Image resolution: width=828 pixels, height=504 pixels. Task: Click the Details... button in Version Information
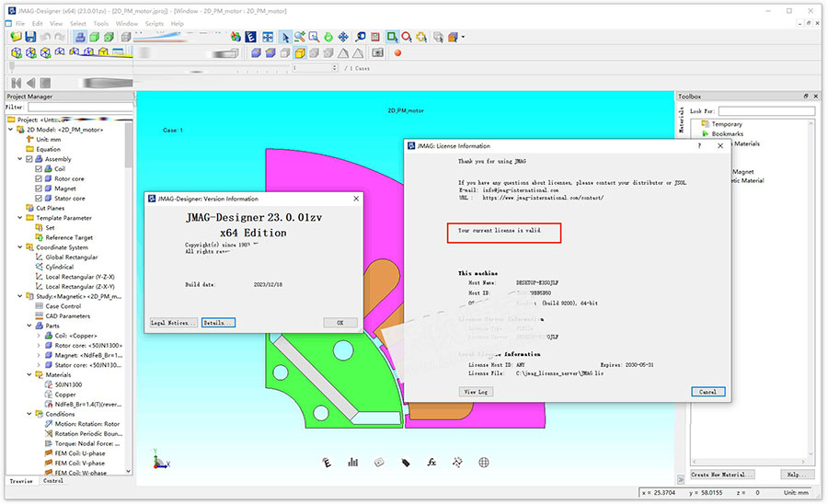(x=218, y=323)
